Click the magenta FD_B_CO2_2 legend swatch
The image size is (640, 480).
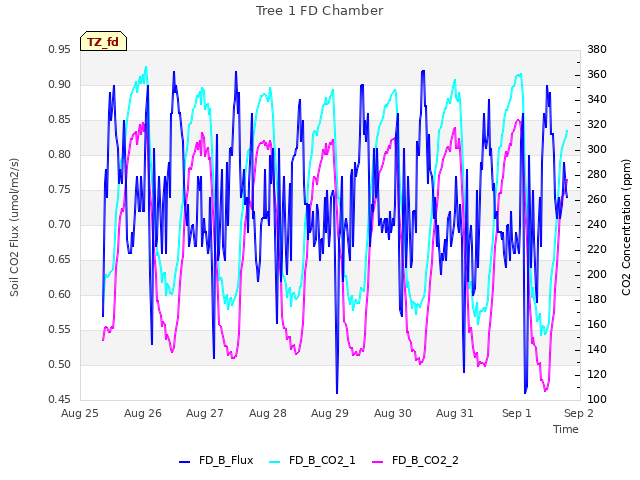click(x=378, y=462)
